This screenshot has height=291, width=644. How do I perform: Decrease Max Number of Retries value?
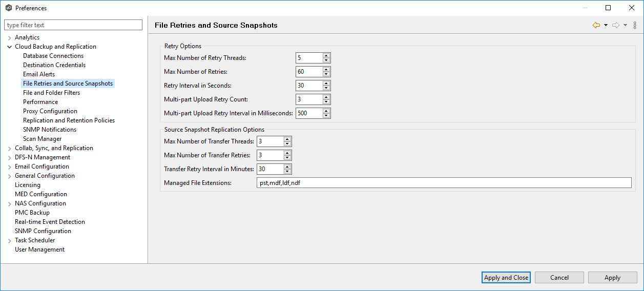tap(326, 74)
